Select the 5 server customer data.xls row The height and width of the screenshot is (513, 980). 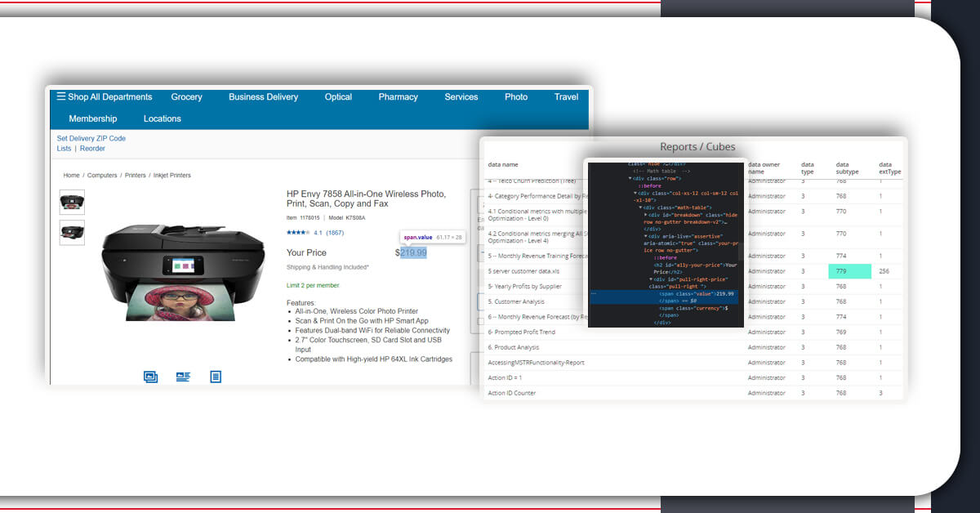(693, 271)
